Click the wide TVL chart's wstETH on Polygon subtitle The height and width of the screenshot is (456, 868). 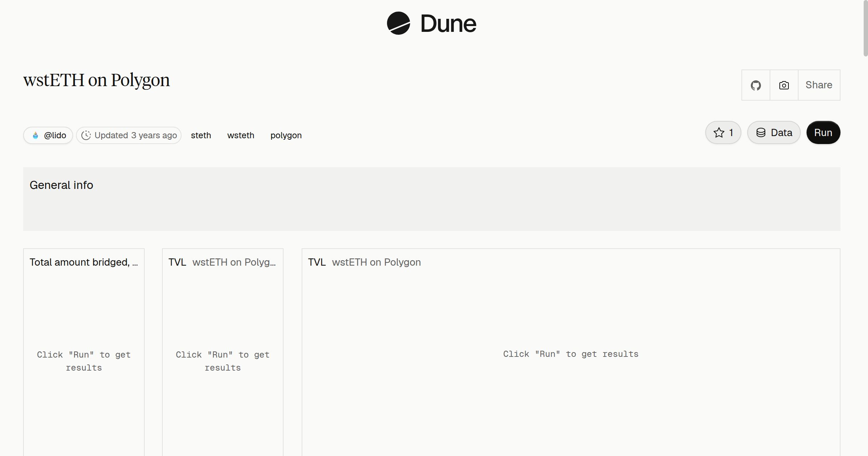pos(376,262)
